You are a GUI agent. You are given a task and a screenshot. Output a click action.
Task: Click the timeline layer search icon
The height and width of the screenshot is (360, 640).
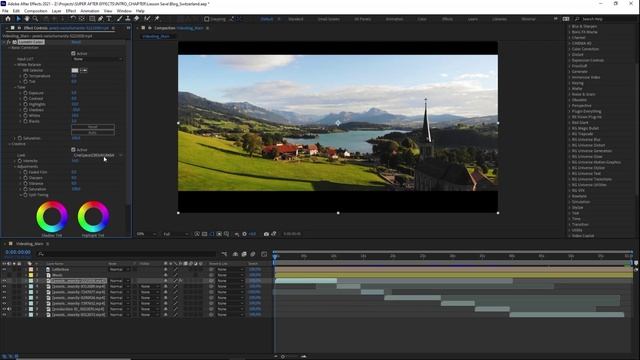(41, 254)
